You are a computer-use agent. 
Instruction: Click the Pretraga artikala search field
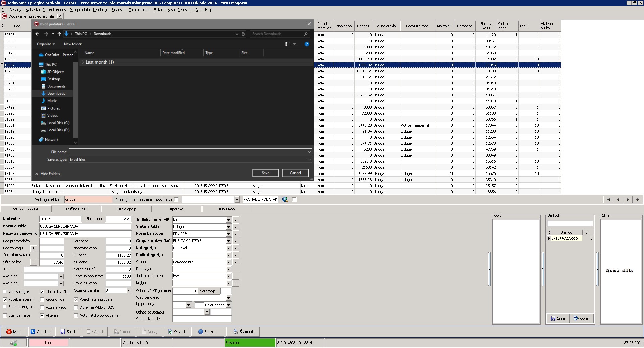[89, 199]
